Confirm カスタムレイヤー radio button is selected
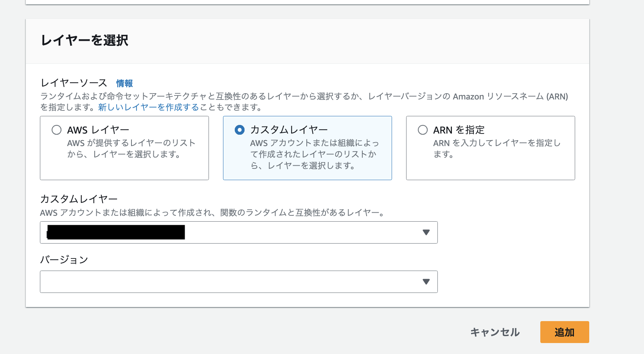 click(239, 130)
